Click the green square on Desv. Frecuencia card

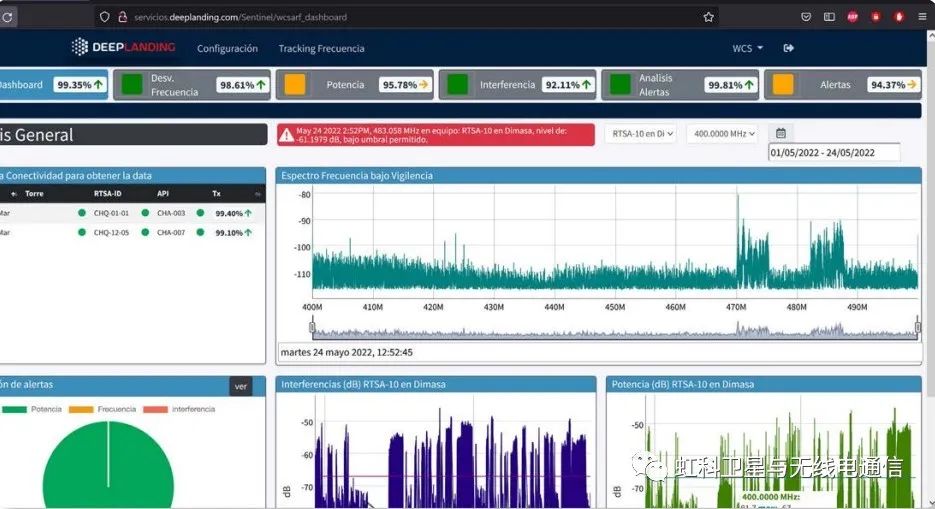coord(132,85)
